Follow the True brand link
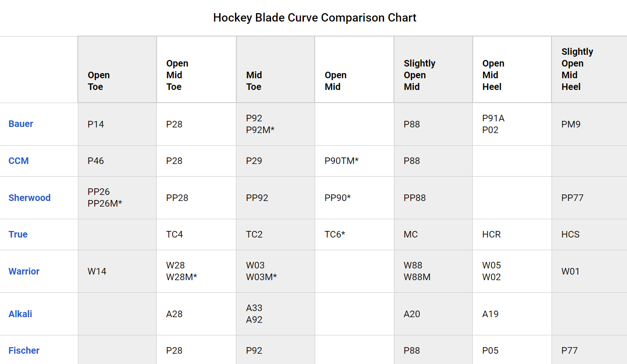 coord(18,234)
